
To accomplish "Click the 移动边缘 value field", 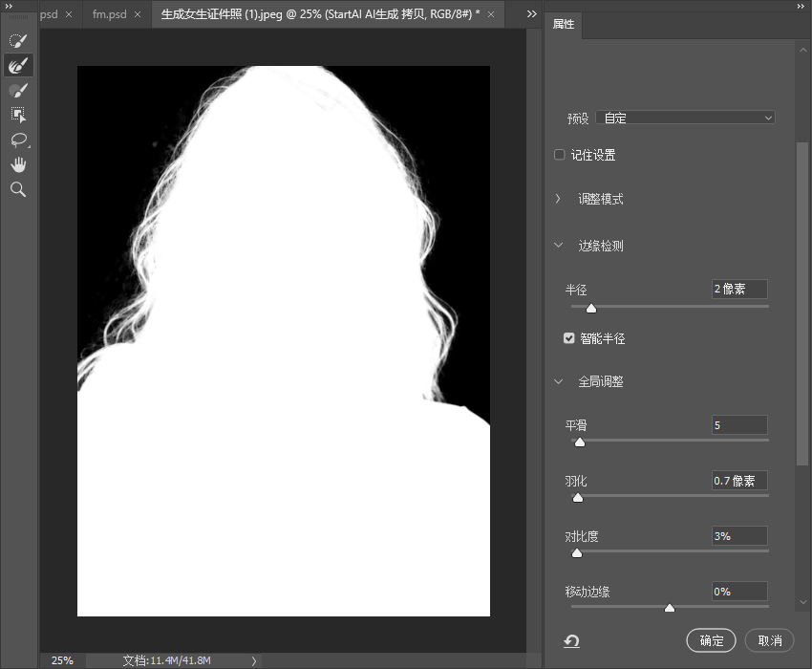I will (x=739, y=592).
